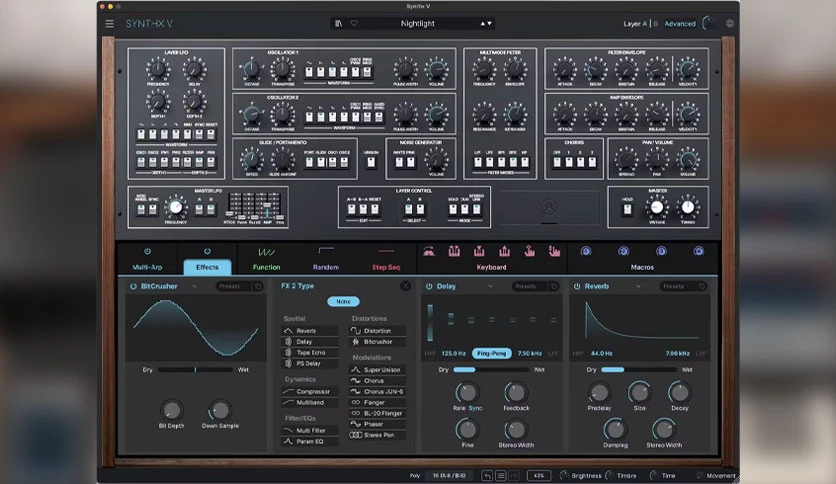This screenshot has width=836, height=484.
Task: Click the second Macros knob icon
Action: [623, 251]
